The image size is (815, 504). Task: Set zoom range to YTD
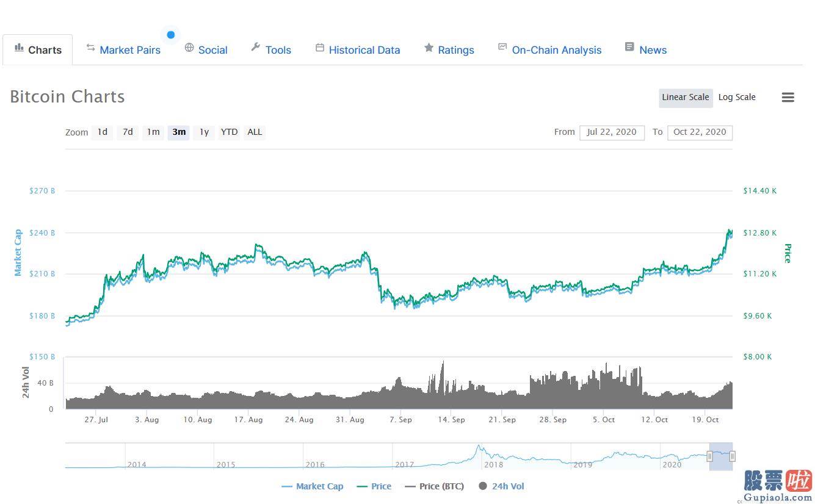tap(230, 132)
